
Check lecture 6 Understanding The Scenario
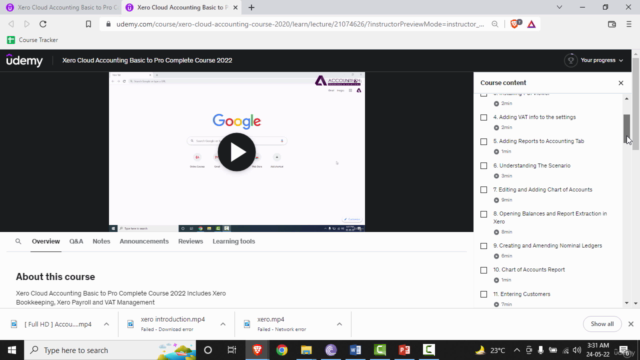[484, 166]
